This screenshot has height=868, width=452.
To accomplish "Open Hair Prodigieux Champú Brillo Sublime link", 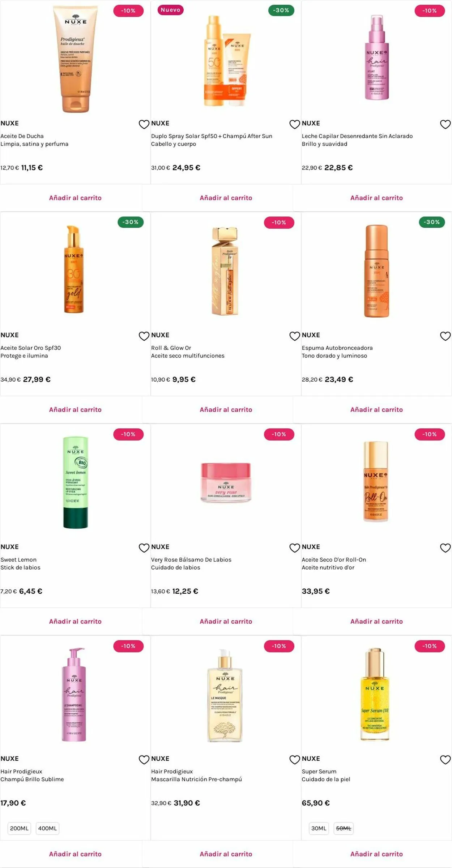I will [x=32, y=775].
